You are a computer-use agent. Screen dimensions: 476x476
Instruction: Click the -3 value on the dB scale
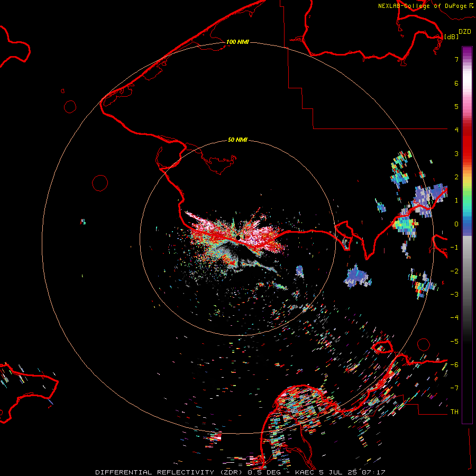454,295
